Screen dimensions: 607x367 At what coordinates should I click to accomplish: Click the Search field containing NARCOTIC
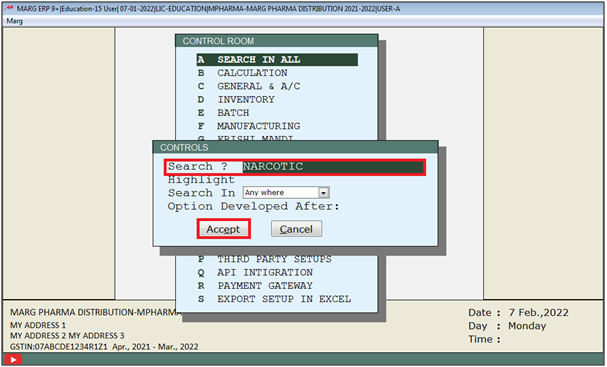tap(333, 167)
